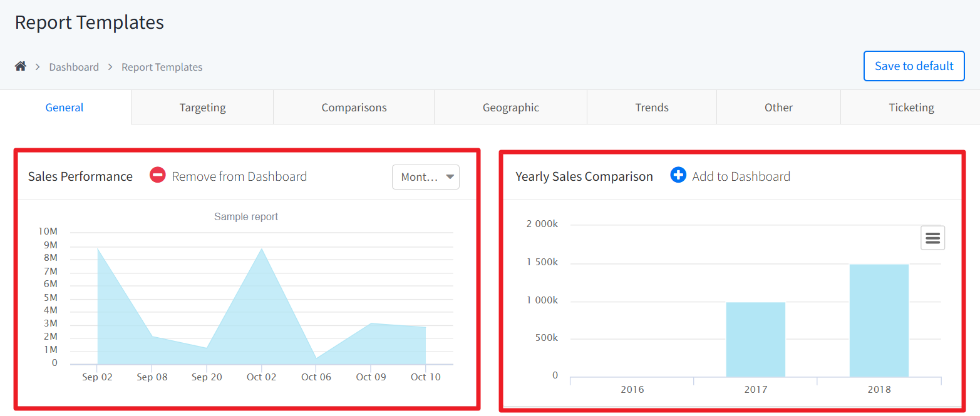Open the Comparisons tab
Viewport: 980px width, 416px height.
[x=354, y=108]
